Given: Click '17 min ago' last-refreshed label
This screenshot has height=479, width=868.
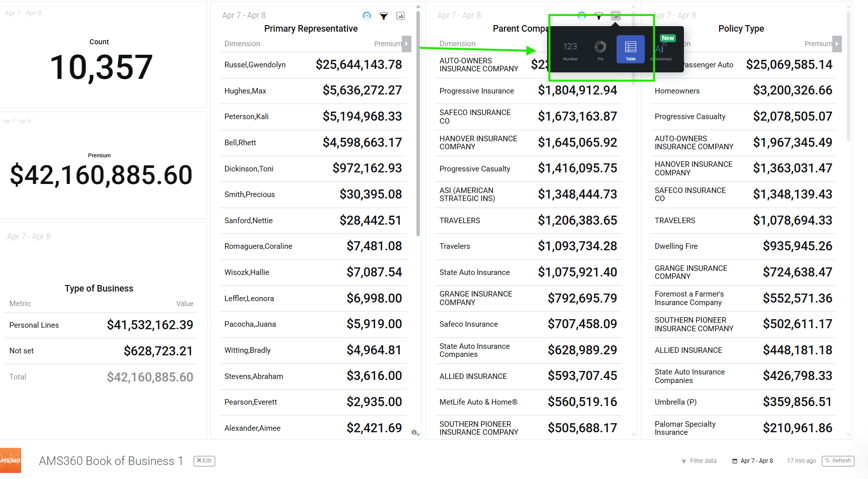Looking at the screenshot, I should [x=802, y=461].
